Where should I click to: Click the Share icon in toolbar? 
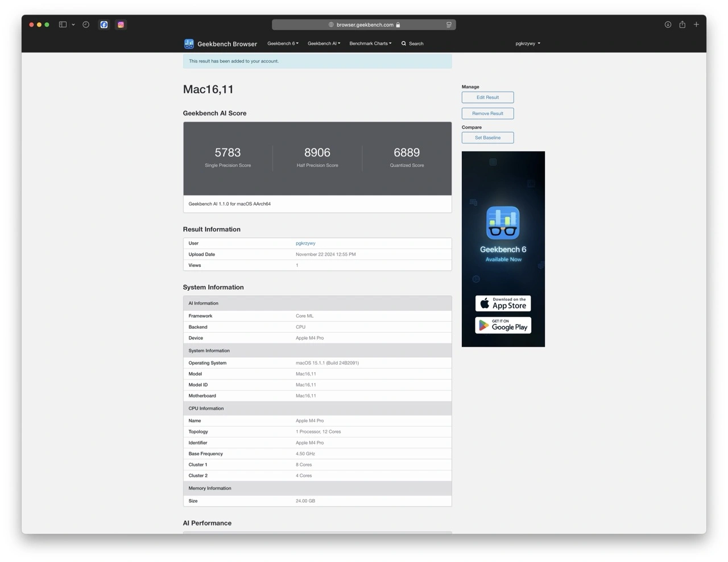pos(682,24)
